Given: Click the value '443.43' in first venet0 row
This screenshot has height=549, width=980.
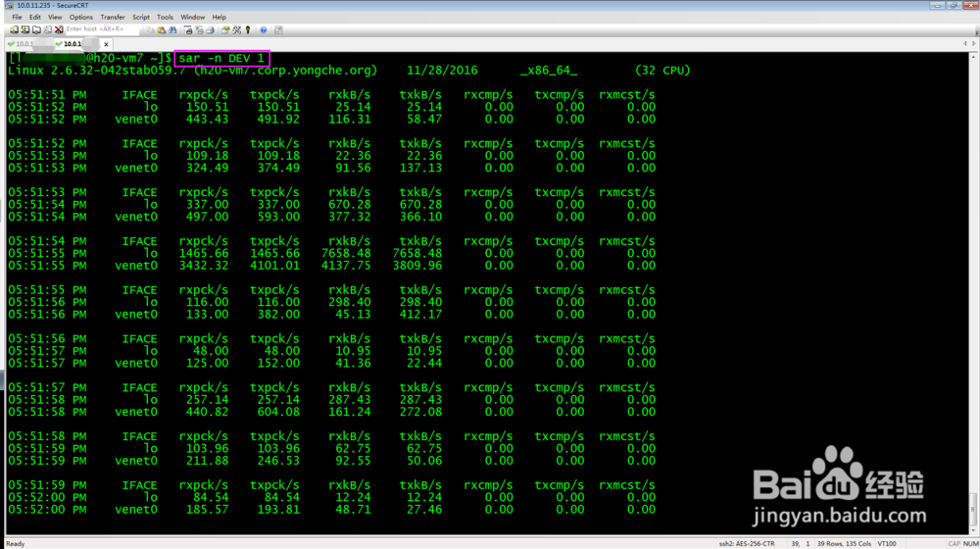Looking at the screenshot, I should point(208,119).
